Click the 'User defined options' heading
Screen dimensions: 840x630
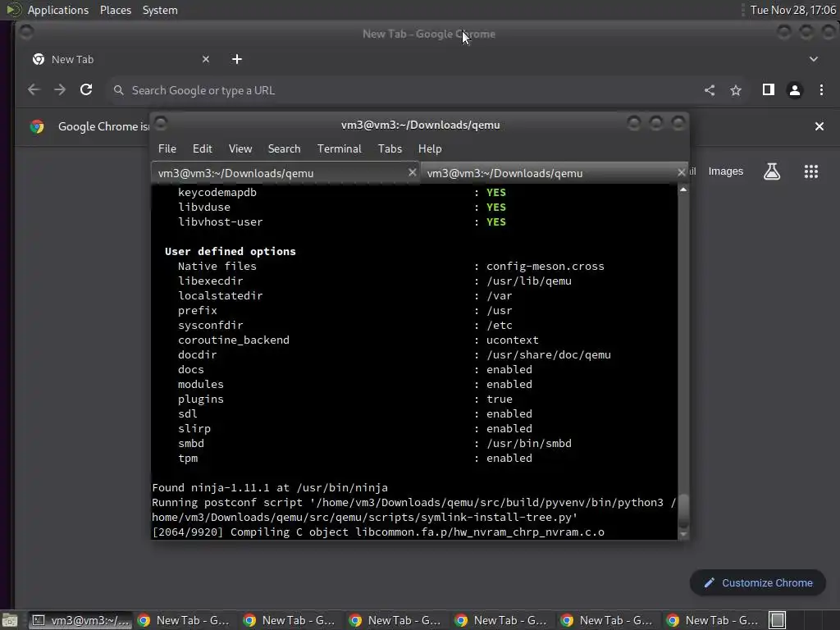pyautogui.click(x=231, y=251)
